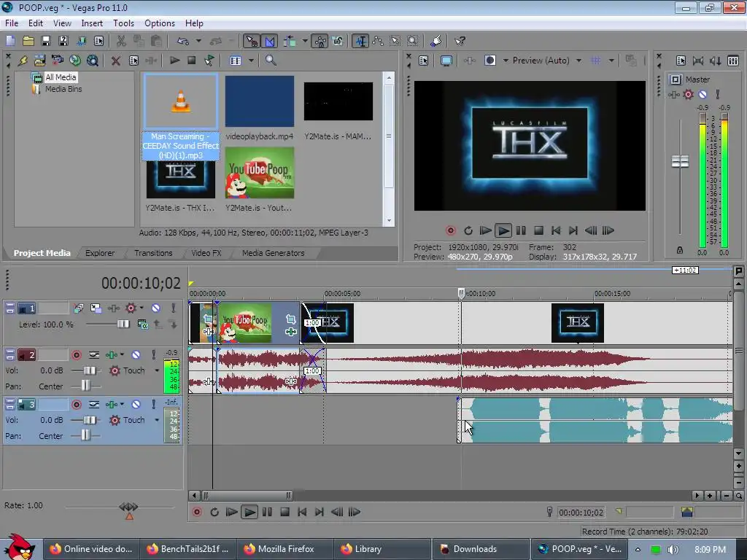The height and width of the screenshot is (560, 747).
Task: Click the Record button in timeline transport
Action: (196, 512)
